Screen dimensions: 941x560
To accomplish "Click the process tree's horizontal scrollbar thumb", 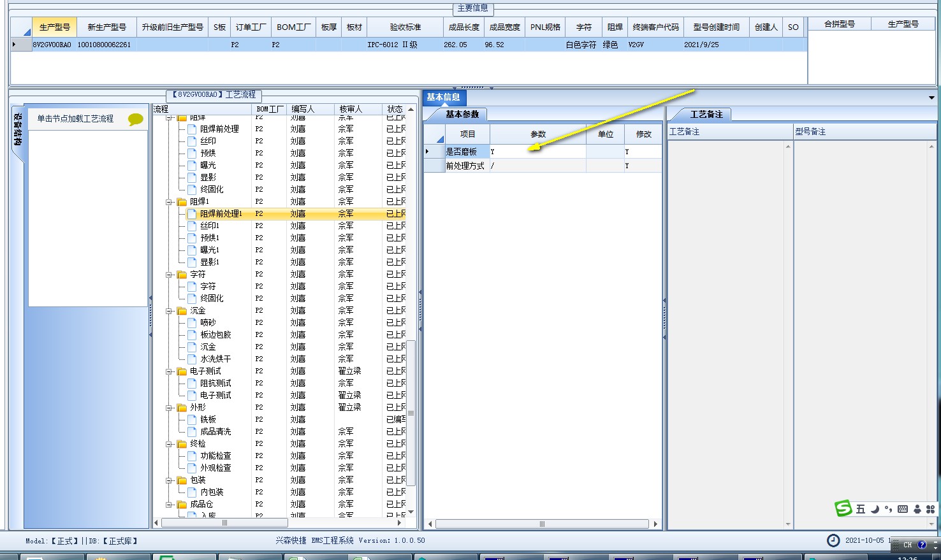I will (224, 523).
